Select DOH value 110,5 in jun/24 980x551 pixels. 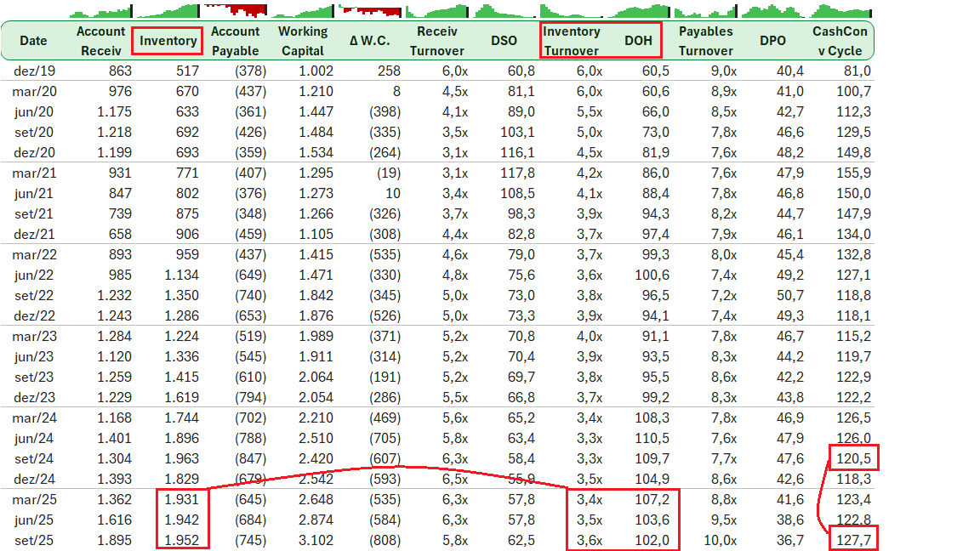coord(652,439)
